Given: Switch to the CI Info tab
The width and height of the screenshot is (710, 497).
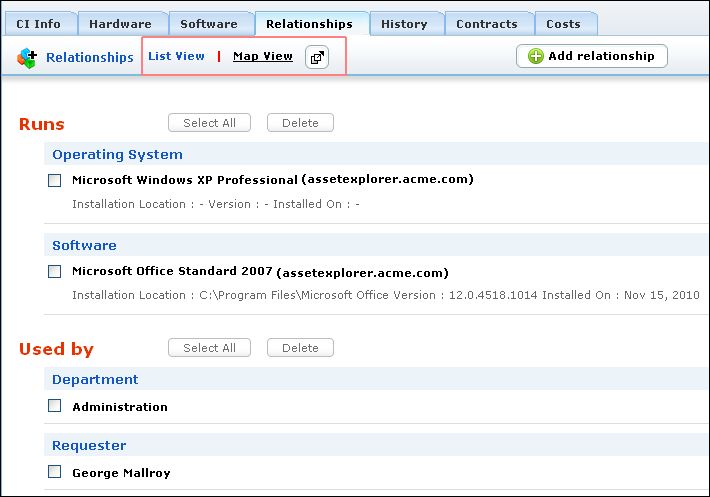Looking at the screenshot, I should [38, 24].
